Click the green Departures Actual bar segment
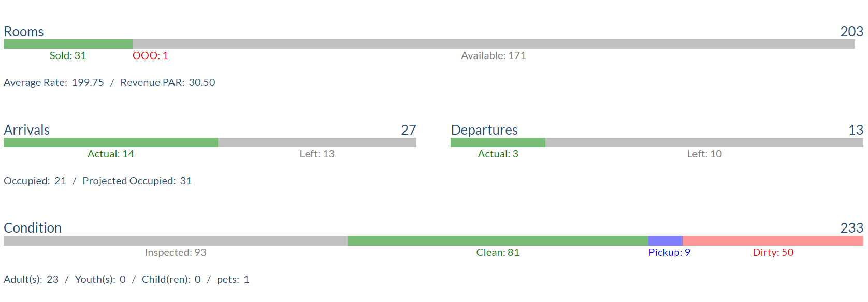 [498, 142]
